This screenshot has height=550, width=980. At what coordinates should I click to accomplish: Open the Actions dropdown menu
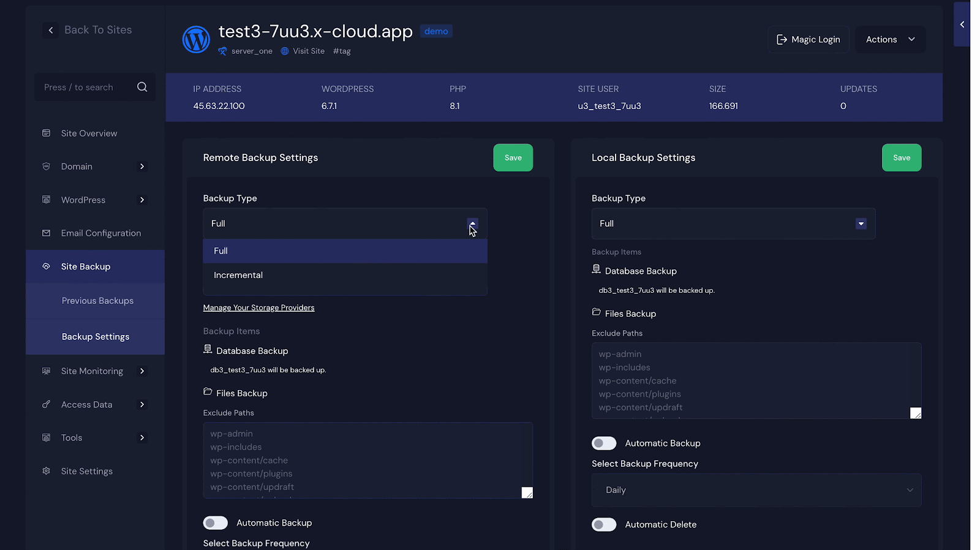(x=890, y=39)
